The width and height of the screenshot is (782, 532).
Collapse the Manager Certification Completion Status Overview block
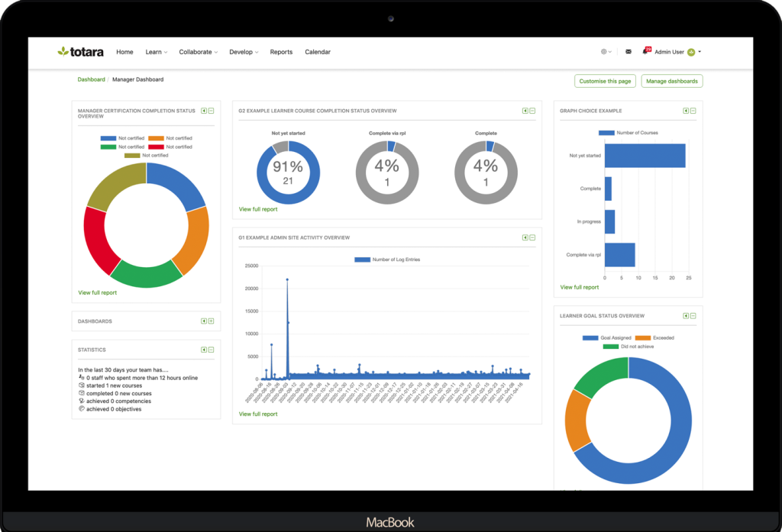click(x=212, y=110)
